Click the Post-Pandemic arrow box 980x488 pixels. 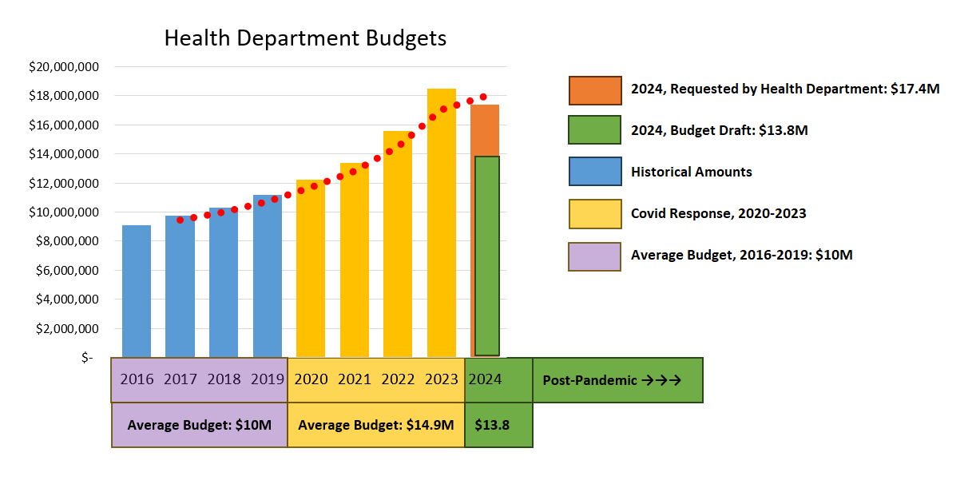click(617, 380)
